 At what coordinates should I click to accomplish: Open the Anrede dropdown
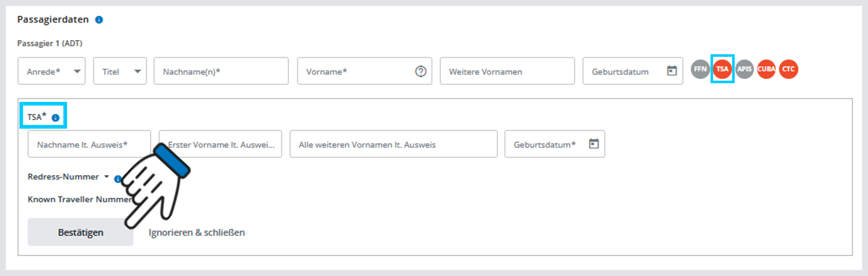pyautogui.click(x=52, y=71)
